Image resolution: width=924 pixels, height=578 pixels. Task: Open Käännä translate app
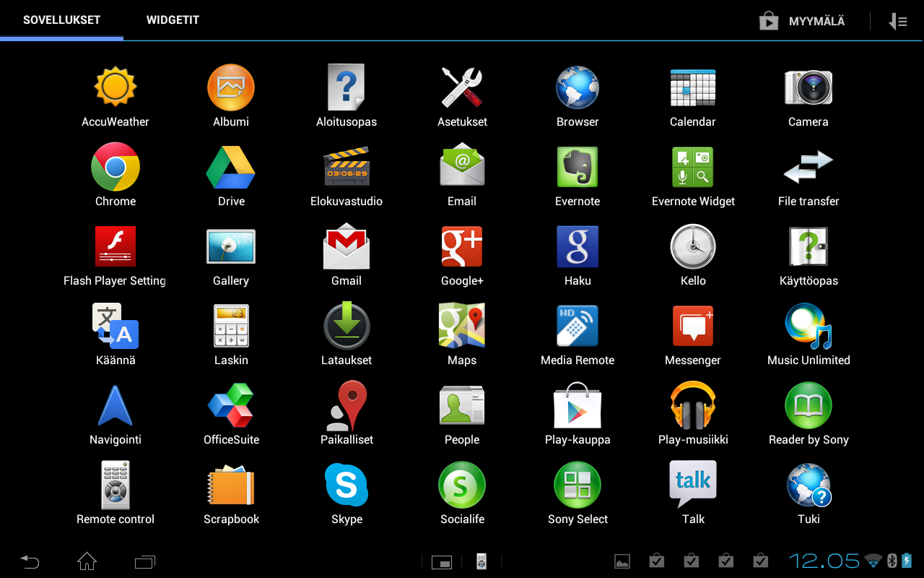(x=115, y=326)
